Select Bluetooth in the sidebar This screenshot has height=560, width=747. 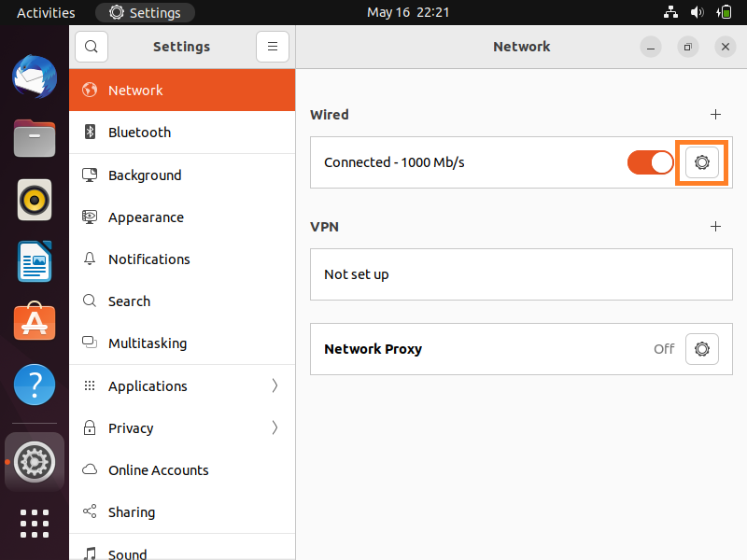pos(139,133)
